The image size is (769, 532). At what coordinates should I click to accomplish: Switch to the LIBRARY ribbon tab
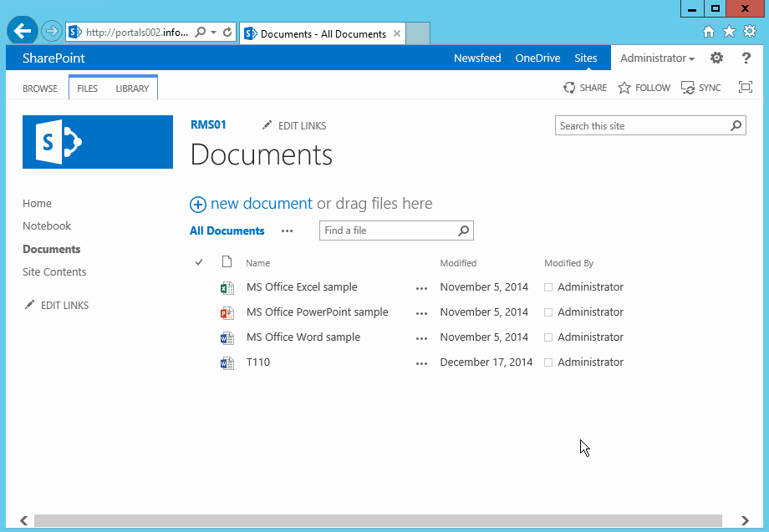132,89
